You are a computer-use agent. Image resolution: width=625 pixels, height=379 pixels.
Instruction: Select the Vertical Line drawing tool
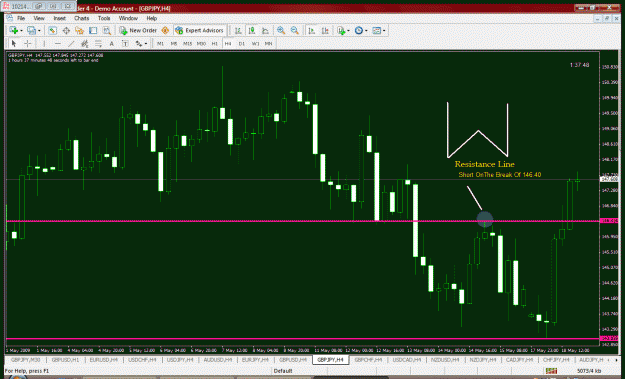44,43
